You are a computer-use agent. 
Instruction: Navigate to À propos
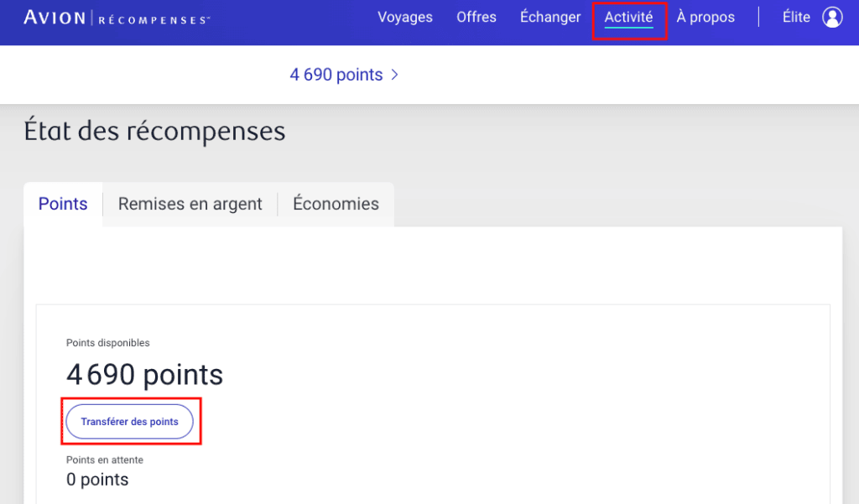(x=705, y=17)
